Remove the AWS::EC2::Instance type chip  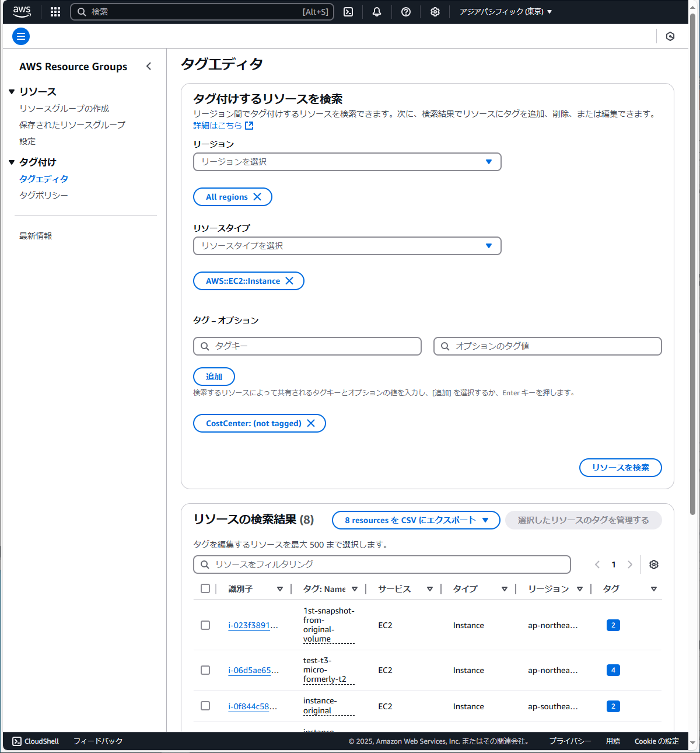[x=289, y=281]
